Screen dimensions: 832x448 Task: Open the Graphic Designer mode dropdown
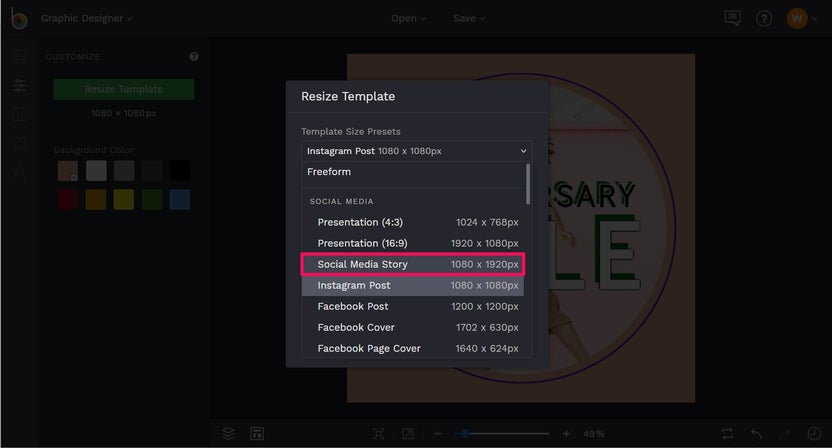coord(86,19)
